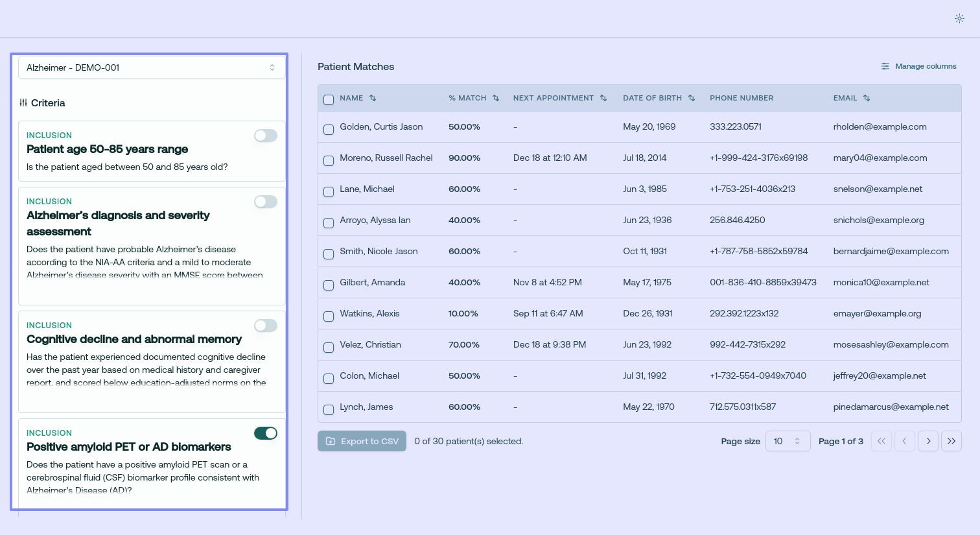Click the Criteria sliders icon
The width and height of the screenshot is (980, 535).
point(23,102)
